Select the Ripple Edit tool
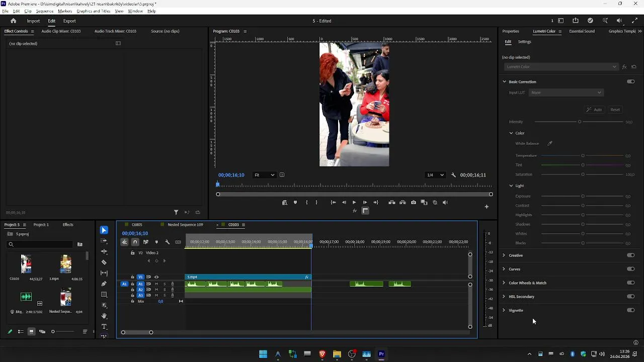644x362 pixels. click(x=104, y=251)
